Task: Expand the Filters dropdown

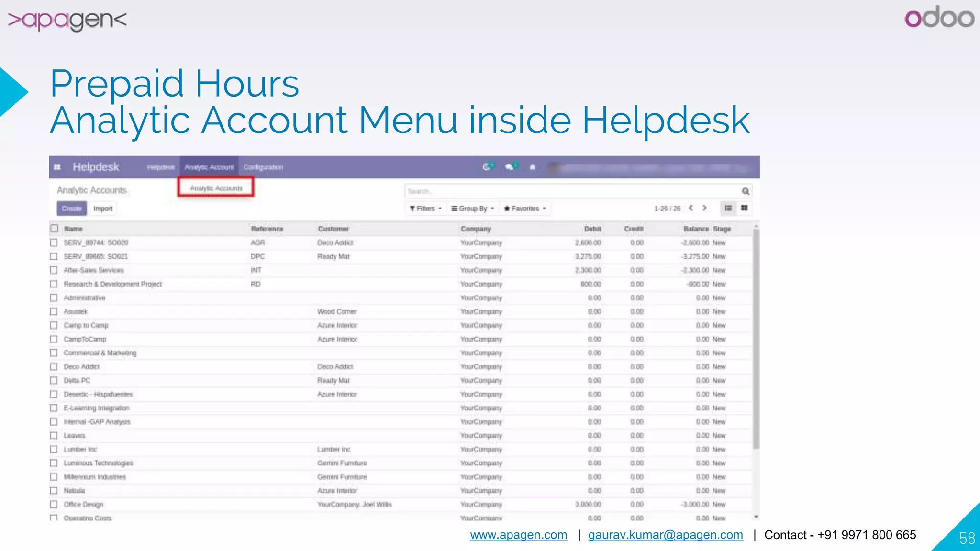Action: click(425, 209)
